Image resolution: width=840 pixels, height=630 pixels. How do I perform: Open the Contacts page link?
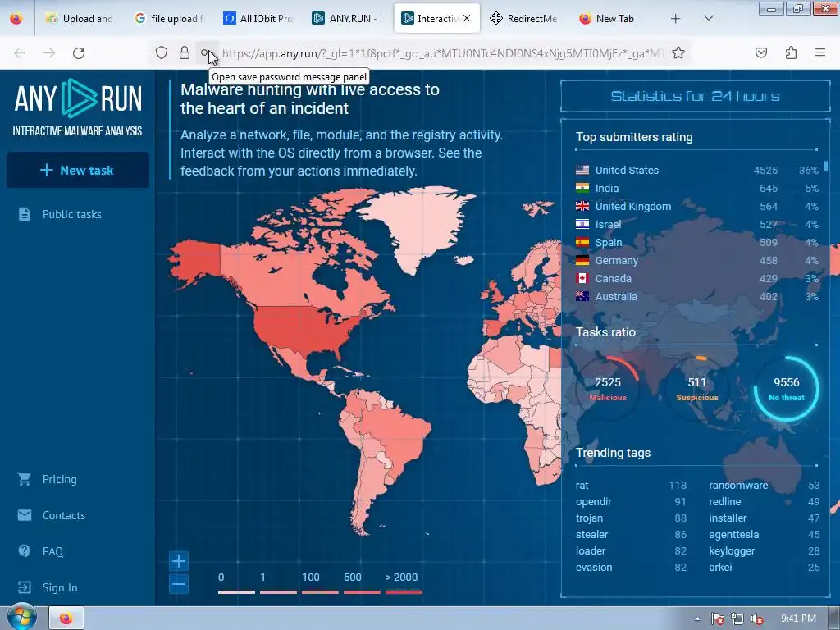click(x=64, y=515)
